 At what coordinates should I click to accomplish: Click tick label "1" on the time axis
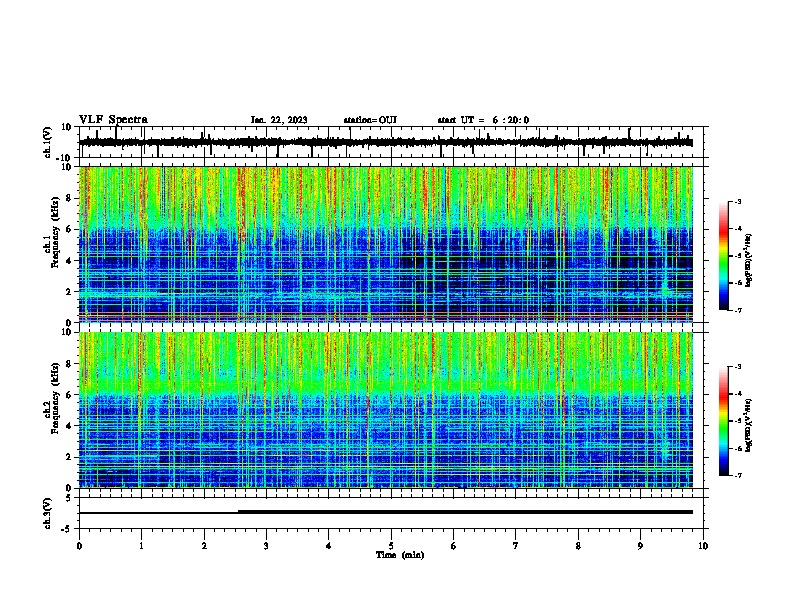pyautogui.click(x=141, y=546)
